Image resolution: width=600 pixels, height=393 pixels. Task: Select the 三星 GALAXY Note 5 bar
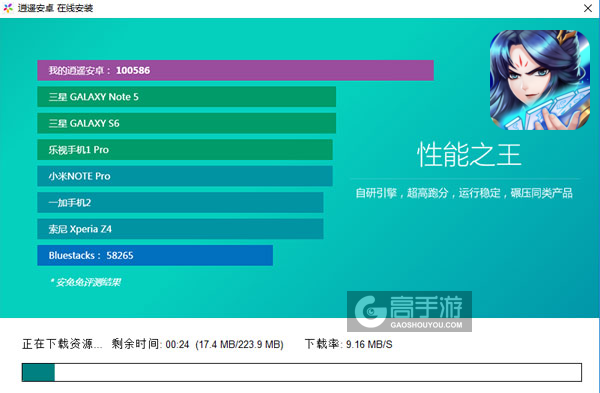pyautogui.click(x=187, y=97)
